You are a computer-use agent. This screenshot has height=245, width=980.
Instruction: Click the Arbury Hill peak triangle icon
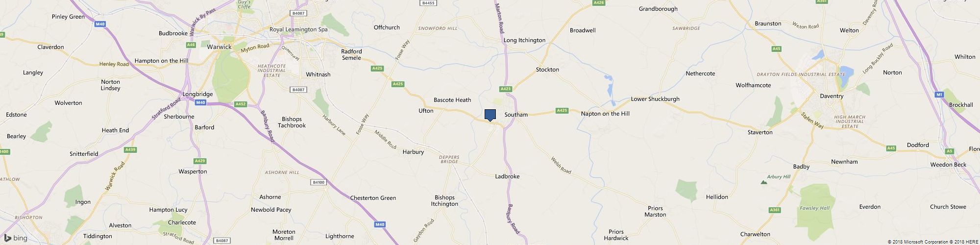[763, 182]
